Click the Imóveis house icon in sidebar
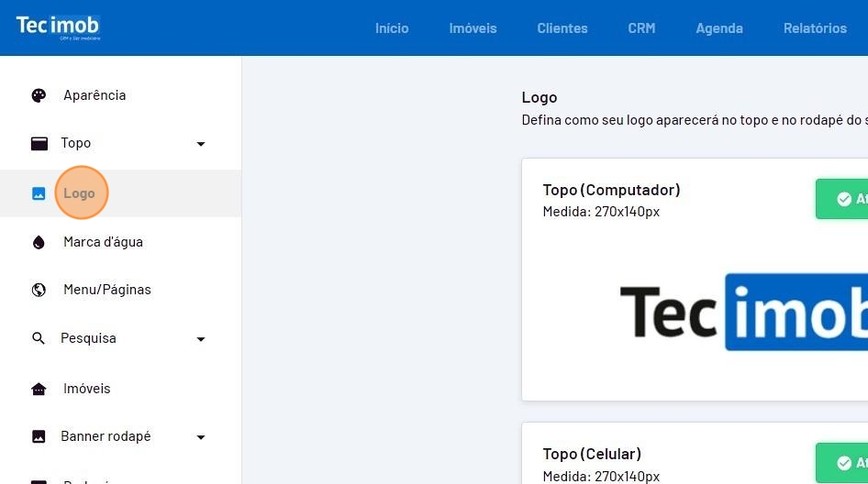Viewport: 868px width, 484px height. pyautogui.click(x=39, y=389)
